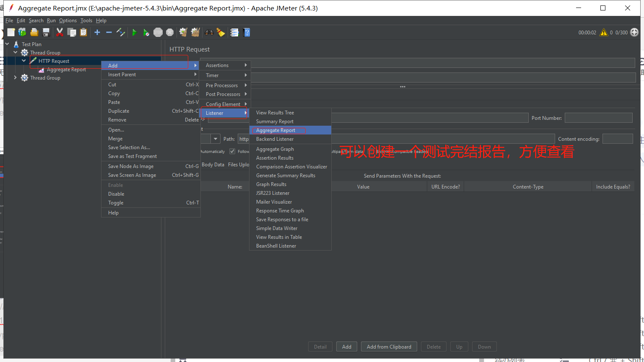Screen dimensions: 644x362
Task: Open the method dropdown beside Path
Action: [216, 139]
